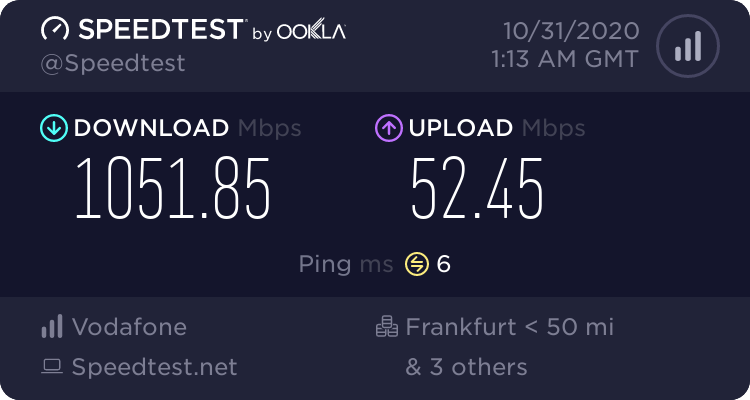Click the cyan download arrow icon
The image size is (750, 400).
tap(53, 128)
